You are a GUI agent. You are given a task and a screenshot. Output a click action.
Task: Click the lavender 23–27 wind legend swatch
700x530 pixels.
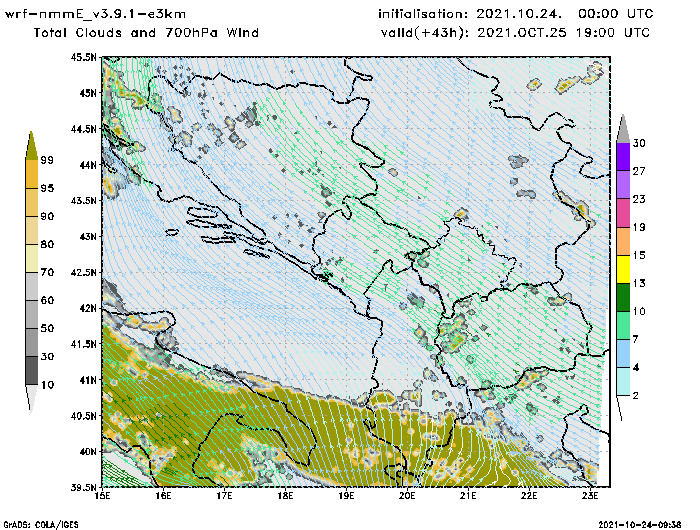(x=623, y=185)
